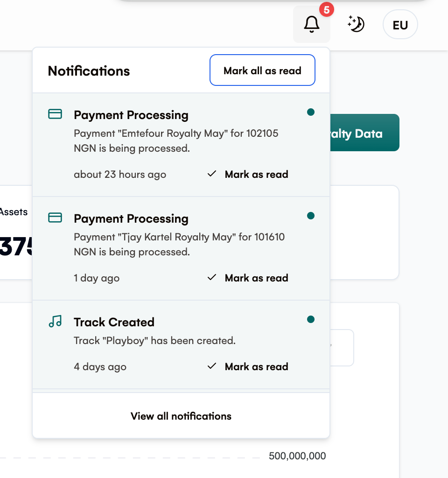Click credit card icon for Tjay Kartel payment

pos(55,218)
